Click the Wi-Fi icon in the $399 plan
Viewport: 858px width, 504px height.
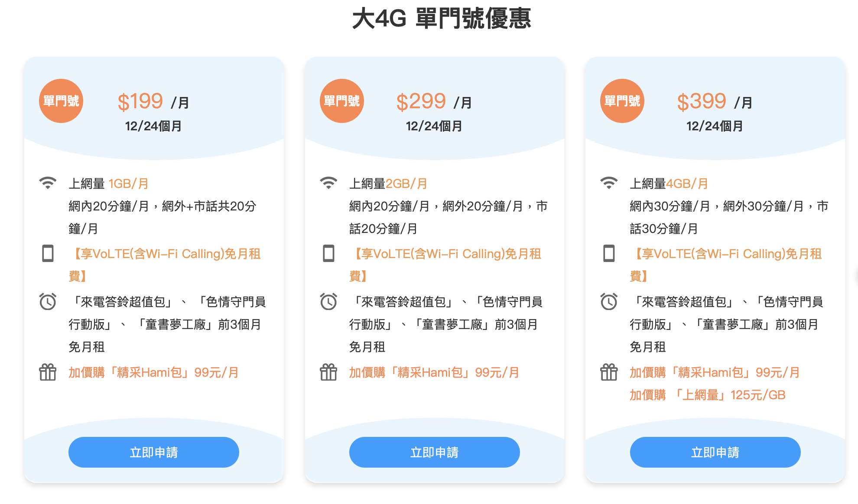pyautogui.click(x=609, y=183)
